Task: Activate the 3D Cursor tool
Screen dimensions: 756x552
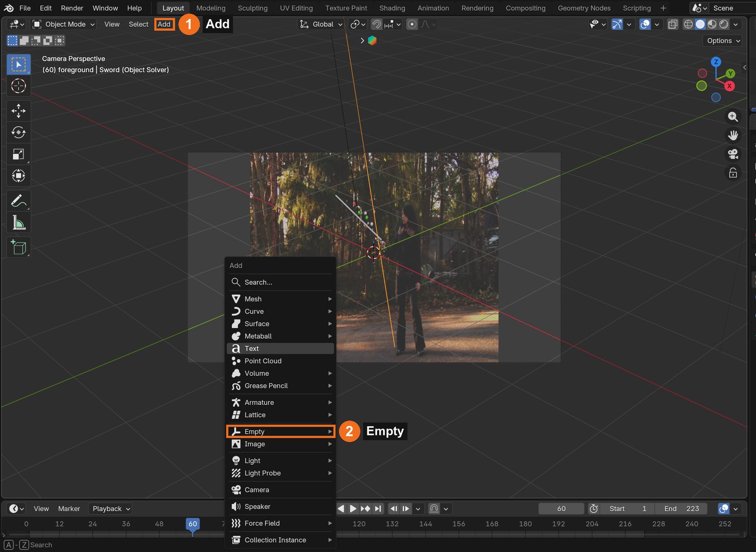Action: (19, 86)
